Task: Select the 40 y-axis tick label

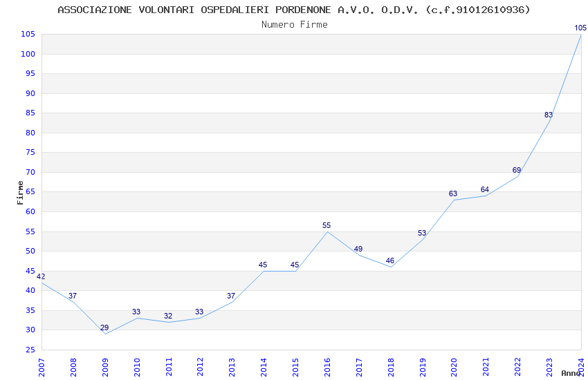Action: pyautogui.click(x=30, y=290)
